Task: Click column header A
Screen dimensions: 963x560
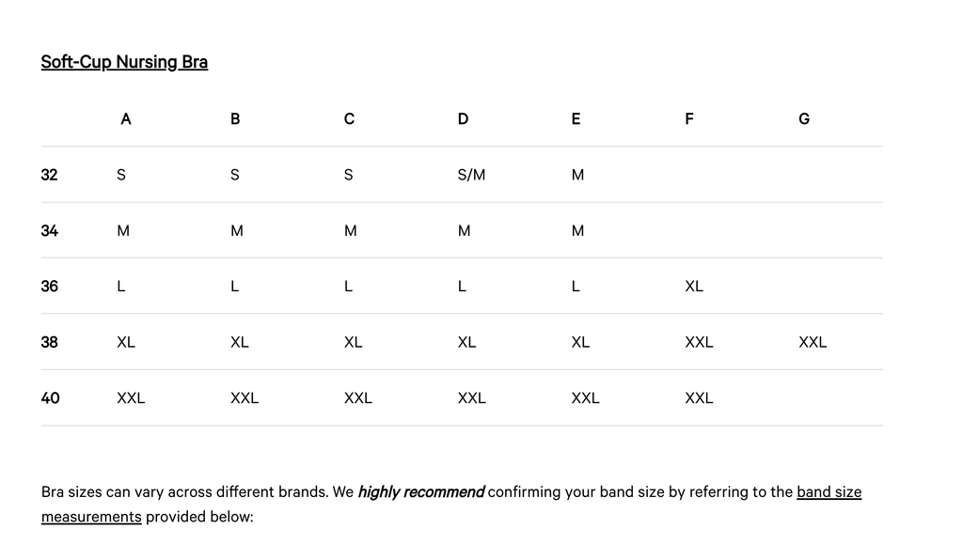Action: (126, 119)
